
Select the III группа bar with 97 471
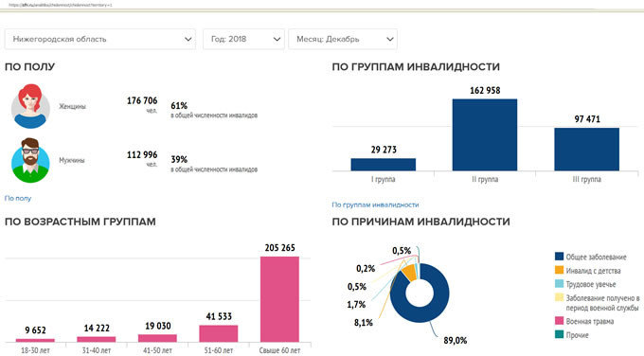coord(586,149)
